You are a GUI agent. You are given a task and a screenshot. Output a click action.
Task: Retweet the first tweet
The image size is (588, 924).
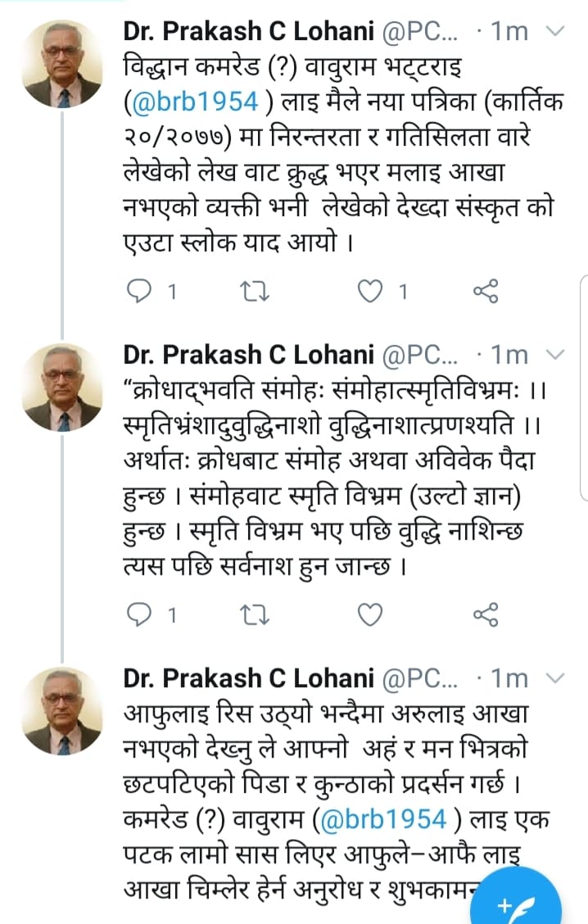click(x=256, y=291)
